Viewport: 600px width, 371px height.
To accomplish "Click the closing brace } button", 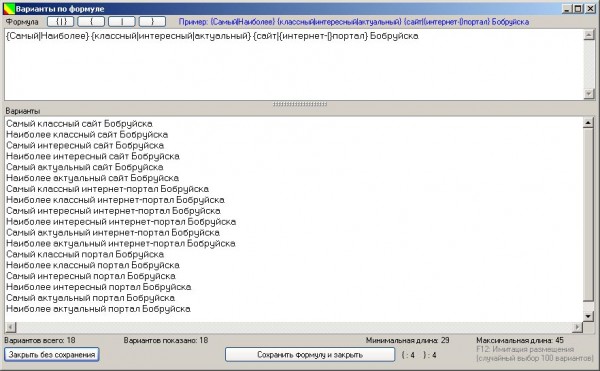I will click(152, 22).
